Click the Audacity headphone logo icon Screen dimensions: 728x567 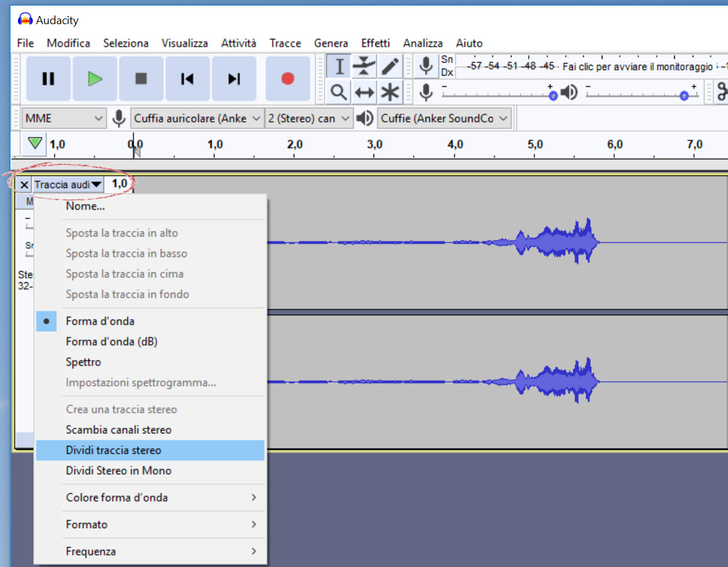25,20
